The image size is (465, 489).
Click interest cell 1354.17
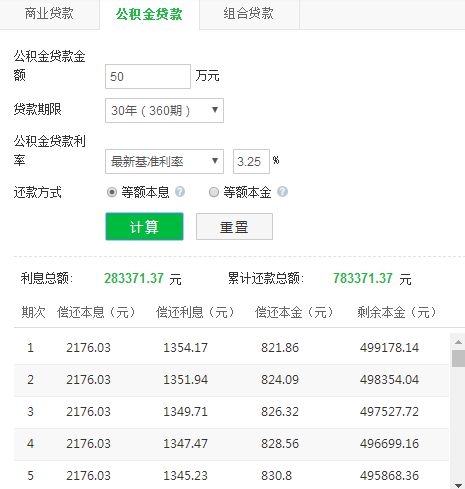coord(185,348)
